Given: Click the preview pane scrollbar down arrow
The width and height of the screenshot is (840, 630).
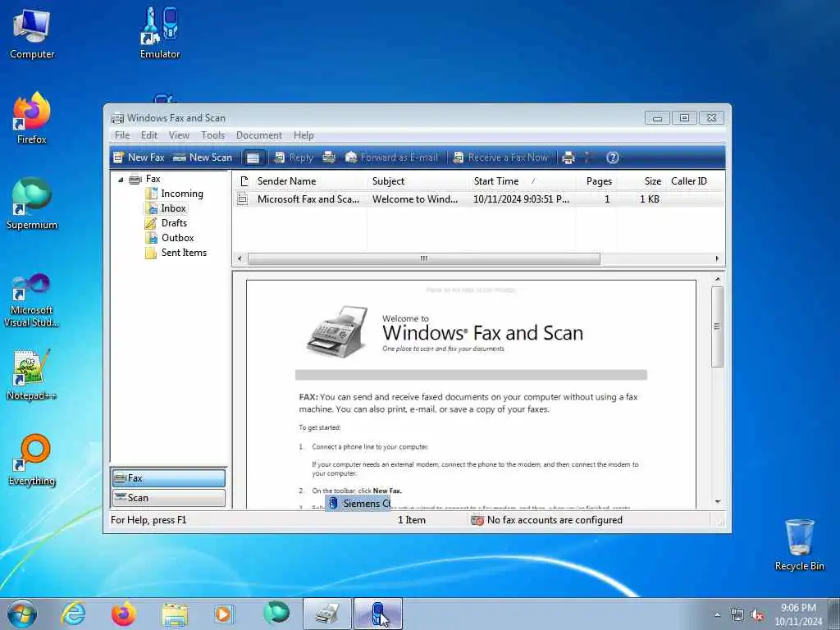Looking at the screenshot, I should point(717,502).
